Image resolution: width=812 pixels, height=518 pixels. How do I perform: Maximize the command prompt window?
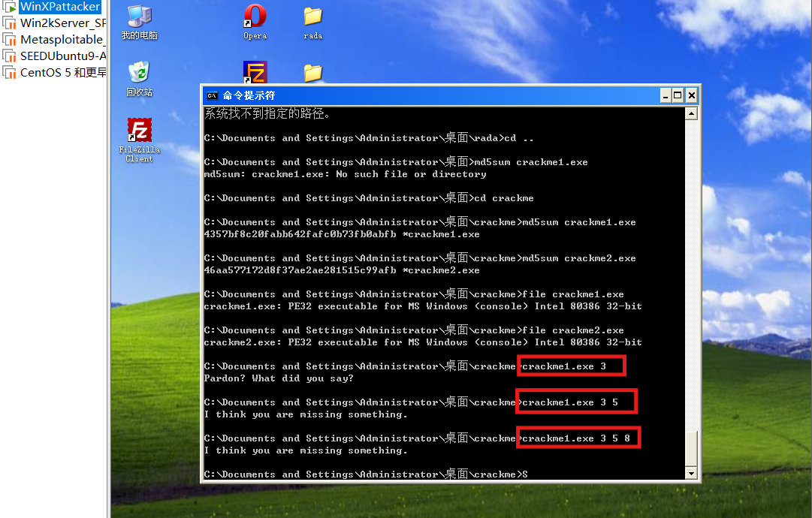(x=678, y=96)
